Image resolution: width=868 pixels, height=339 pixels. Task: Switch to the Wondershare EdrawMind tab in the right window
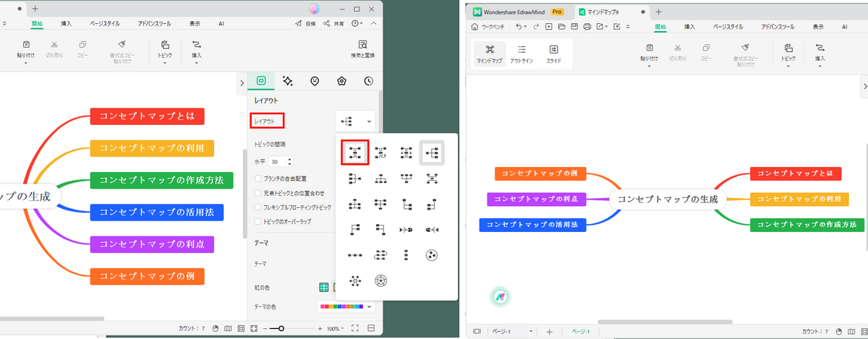click(518, 12)
